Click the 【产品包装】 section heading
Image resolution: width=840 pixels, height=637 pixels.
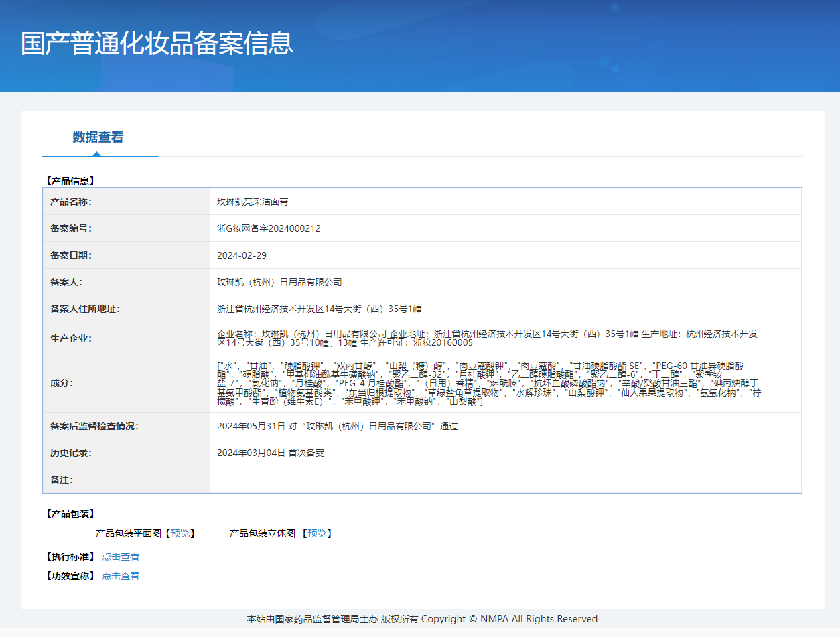click(70, 514)
